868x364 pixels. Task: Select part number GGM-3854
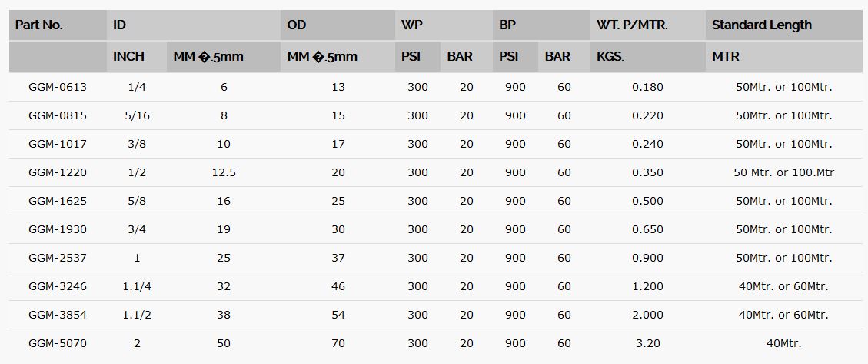(58, 315)
